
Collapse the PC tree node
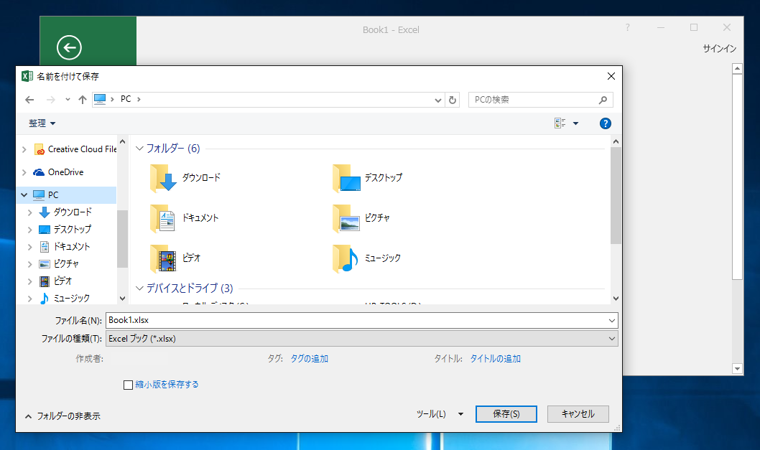24,195
